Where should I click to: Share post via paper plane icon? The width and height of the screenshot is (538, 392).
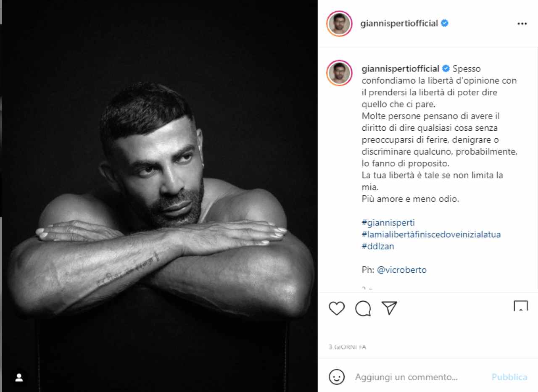point(390,308)
